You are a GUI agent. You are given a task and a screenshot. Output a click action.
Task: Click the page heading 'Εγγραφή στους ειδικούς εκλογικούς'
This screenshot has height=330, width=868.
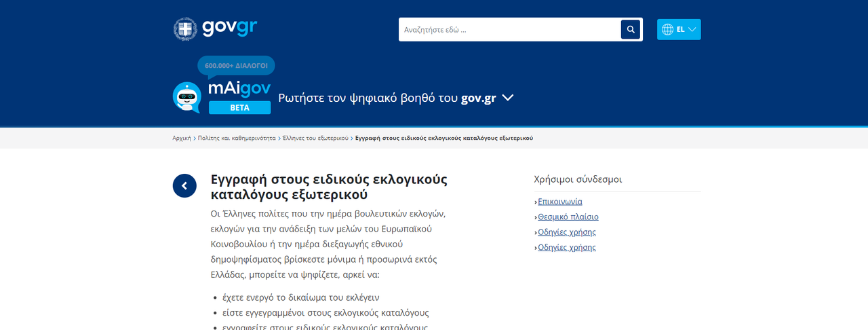329,187
